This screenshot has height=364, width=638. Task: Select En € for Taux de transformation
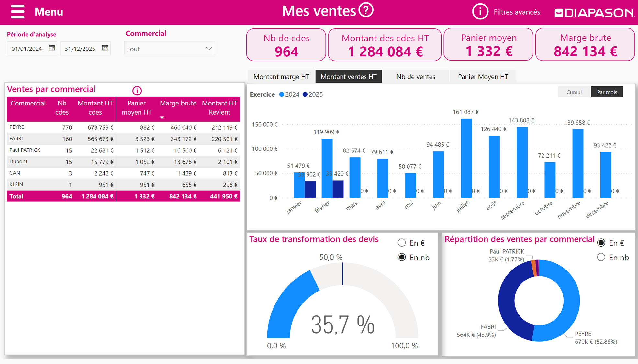click(x=402, y=243)
